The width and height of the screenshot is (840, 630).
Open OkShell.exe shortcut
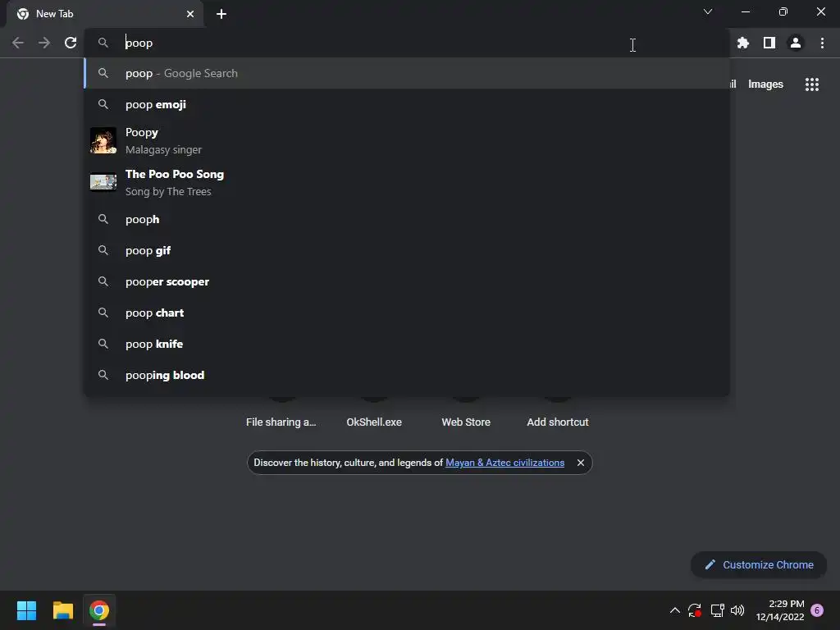tap(374, 422)
